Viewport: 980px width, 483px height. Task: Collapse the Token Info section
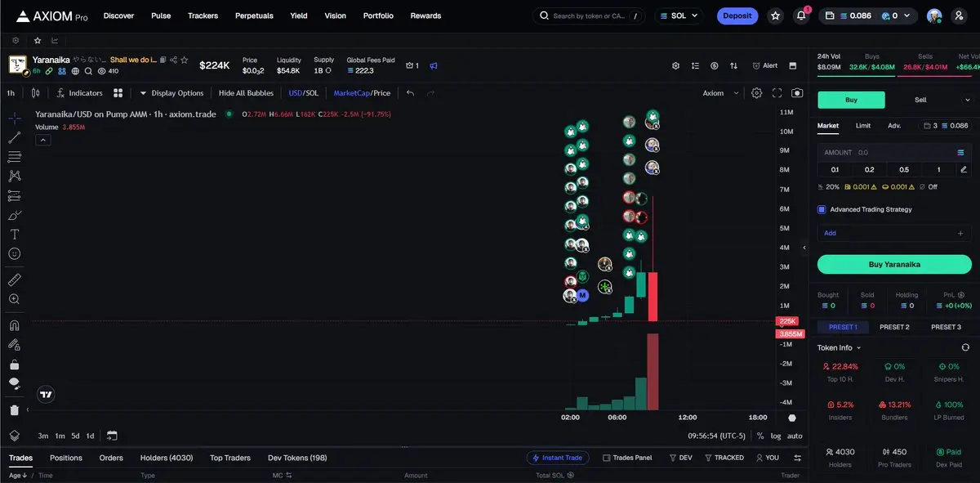840,347
